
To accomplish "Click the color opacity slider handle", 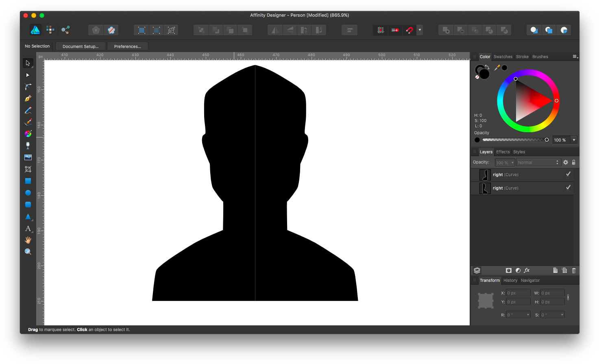I will click(x=547, y=140).
